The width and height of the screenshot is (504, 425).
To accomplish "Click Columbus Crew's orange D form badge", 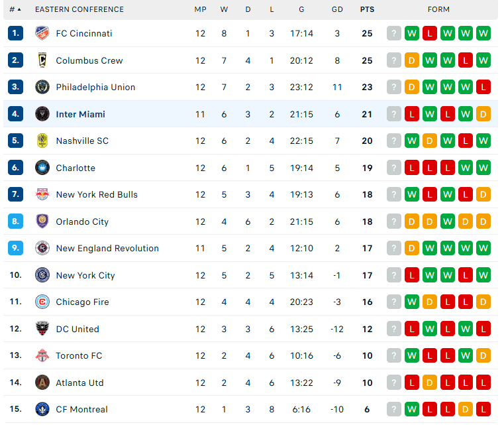I will pos(412,60).
